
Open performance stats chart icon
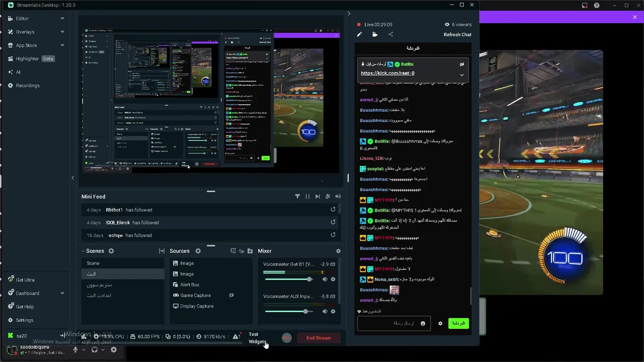[84, 336]
